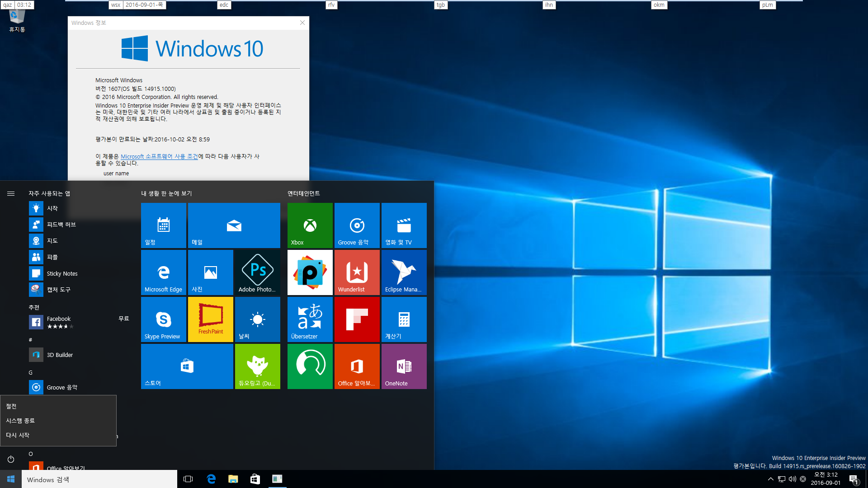This screenshot has width=868, height=488.
Task: Open the 영화 및 TV tile
Action: tap(404, 225)
